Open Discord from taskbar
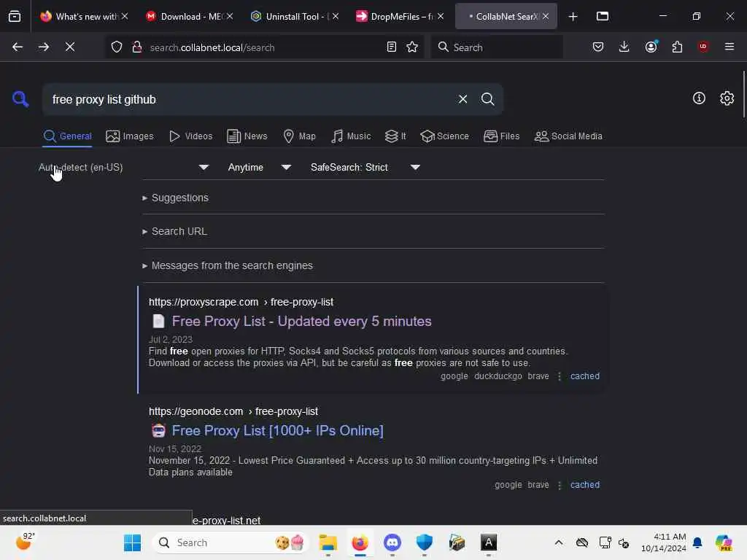Image resolution: width=747 pixels, height=560 pixels. 392,542
